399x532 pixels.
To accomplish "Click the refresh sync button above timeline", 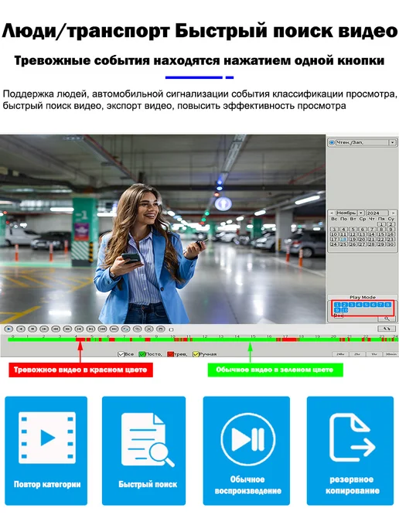I will point(387,329).
